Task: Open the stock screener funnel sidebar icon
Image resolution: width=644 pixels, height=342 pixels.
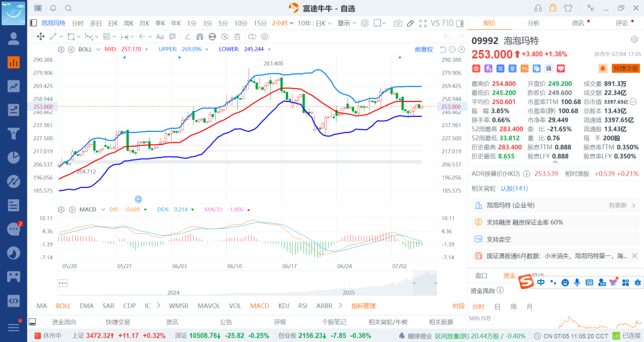Action: point(14,134)
